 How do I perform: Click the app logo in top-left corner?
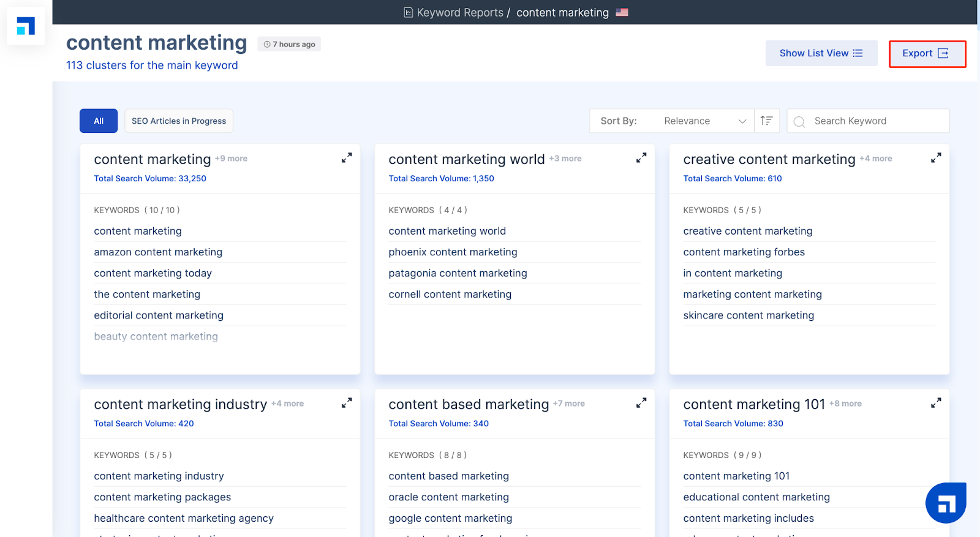[x=26, y=26]
